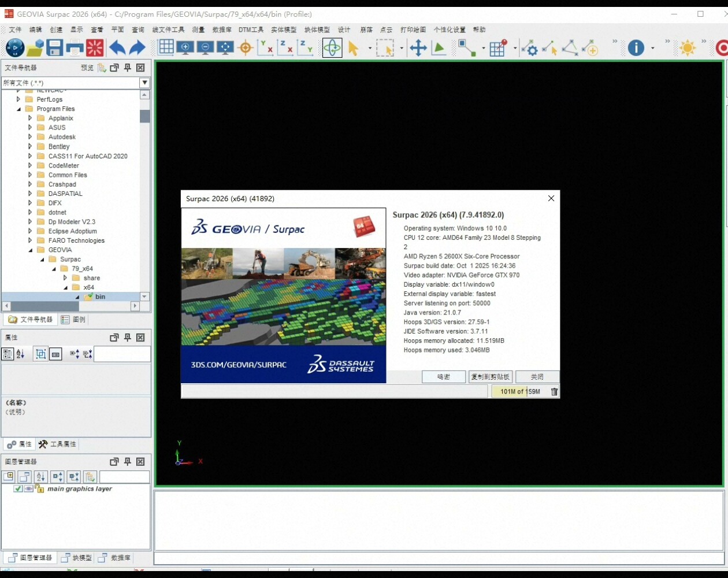Click the add node plus icon
The image size is (728, 578).
pos(590,47)
